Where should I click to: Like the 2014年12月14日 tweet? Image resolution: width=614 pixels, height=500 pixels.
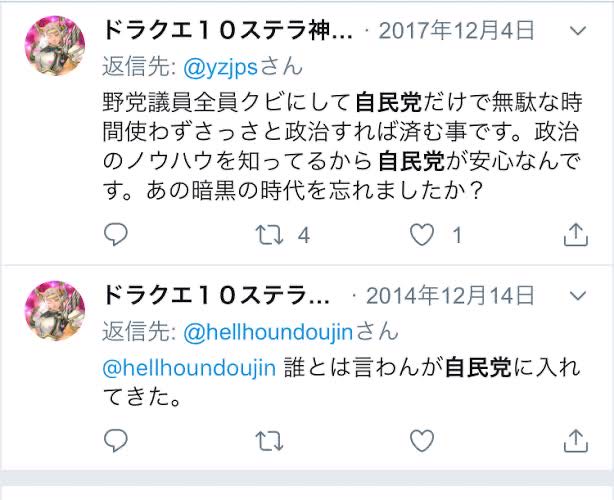tap(422, 440)
